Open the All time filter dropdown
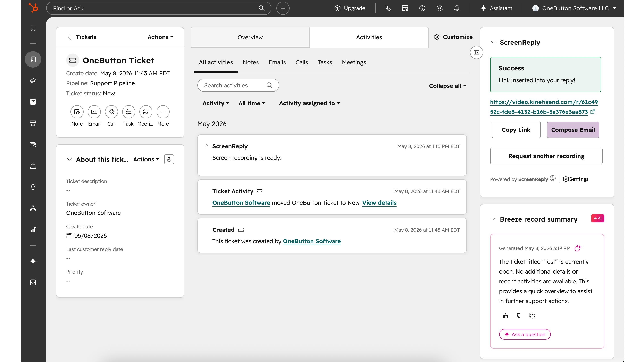This screenshot has width=644, height=362. 251,103
